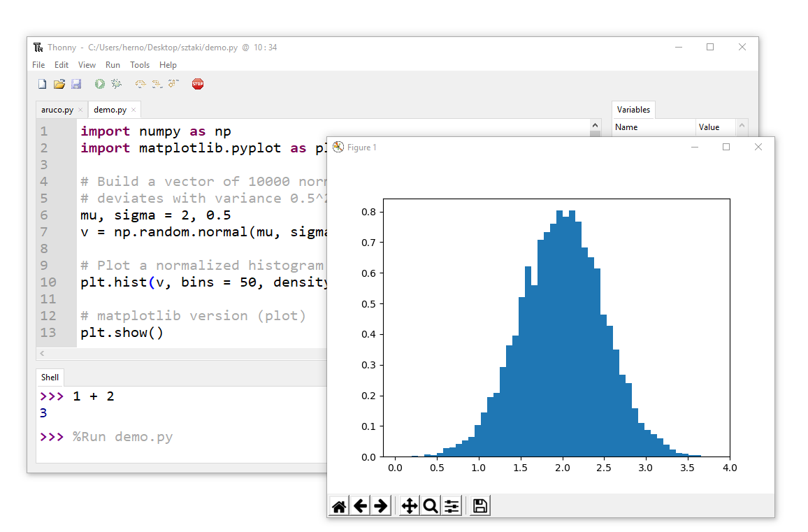Save the script with the floppy disk icon
808x532 pixels.
point(76,84)
